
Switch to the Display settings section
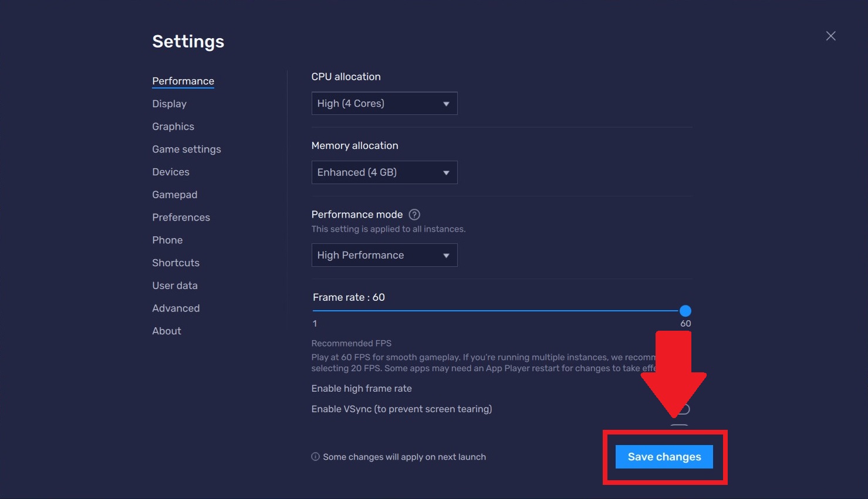tap(169, 104)
